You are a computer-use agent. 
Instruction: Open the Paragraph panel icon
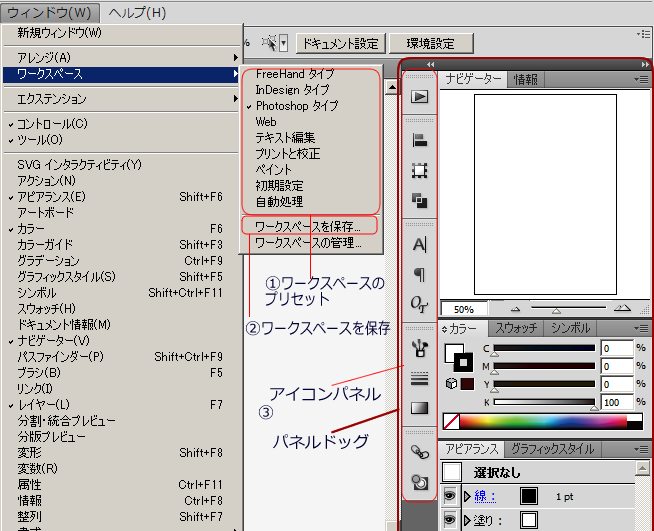[419, 274]
